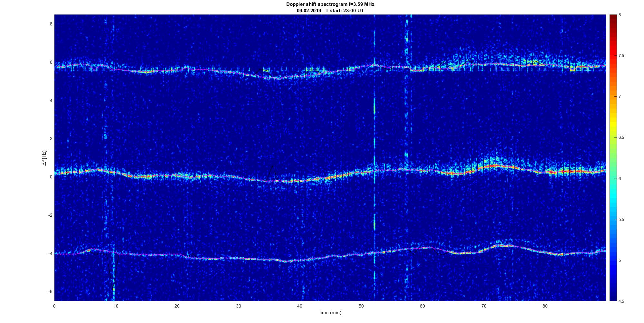Image resolution: width=644 pixels, height=323 pixels.
Task: Click colorbar tick label '7'
Action: point(620,97)
